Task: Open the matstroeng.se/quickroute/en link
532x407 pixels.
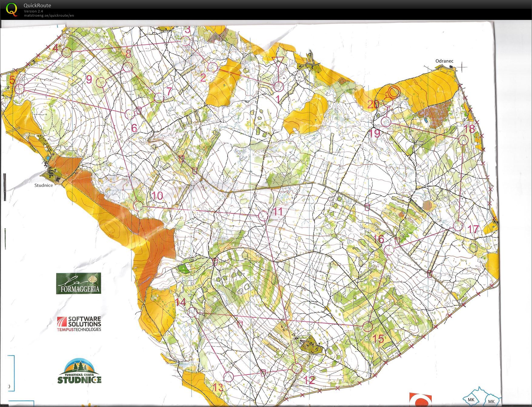Action: (x=49, y=15)
